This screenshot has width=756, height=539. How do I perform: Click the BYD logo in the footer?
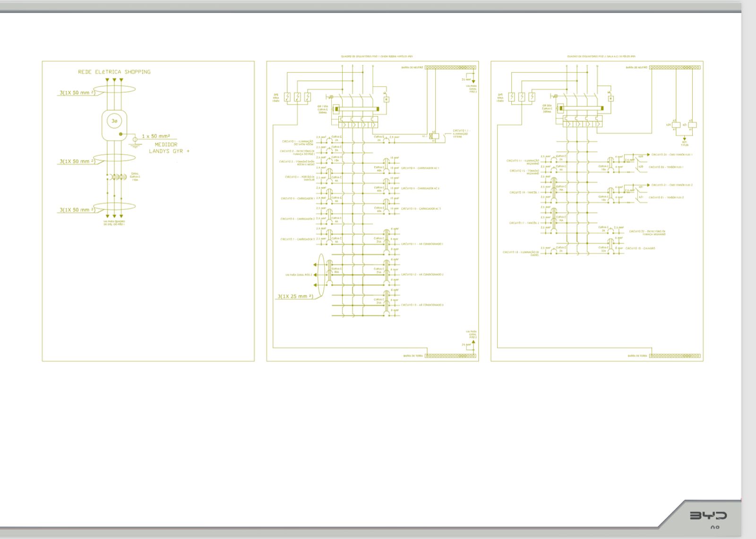(708, 515)
